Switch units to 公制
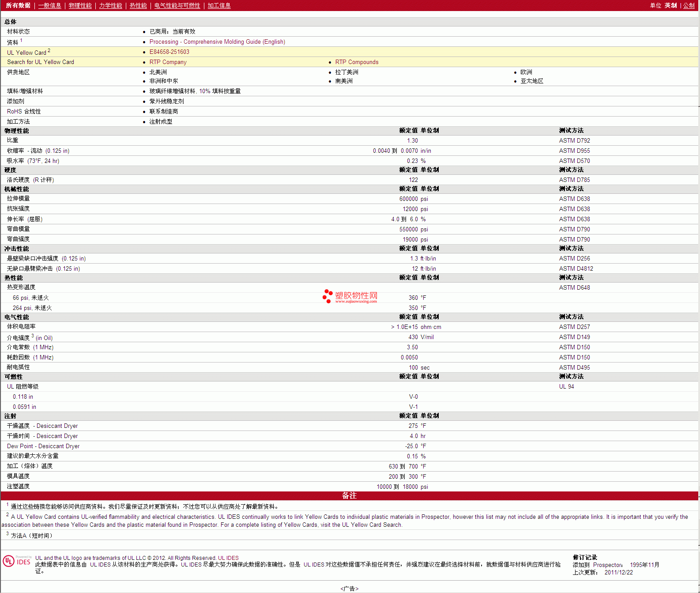The image size is (700, 593). click(689, 5)
